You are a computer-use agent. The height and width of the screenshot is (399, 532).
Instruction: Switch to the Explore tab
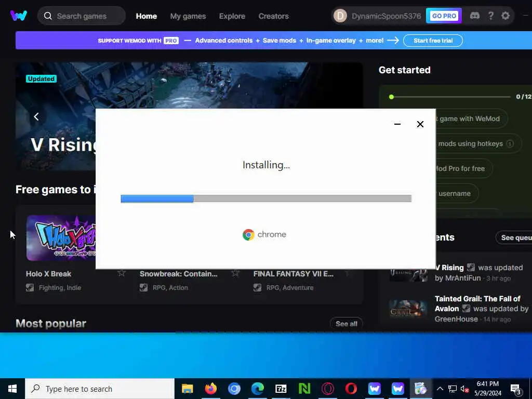232,16
